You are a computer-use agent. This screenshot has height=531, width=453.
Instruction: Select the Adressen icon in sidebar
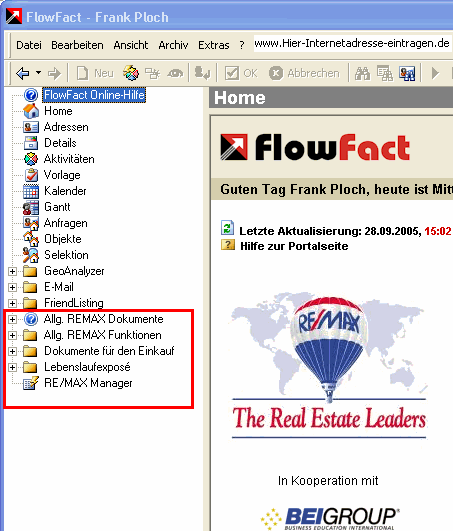(x=31, y=127)
